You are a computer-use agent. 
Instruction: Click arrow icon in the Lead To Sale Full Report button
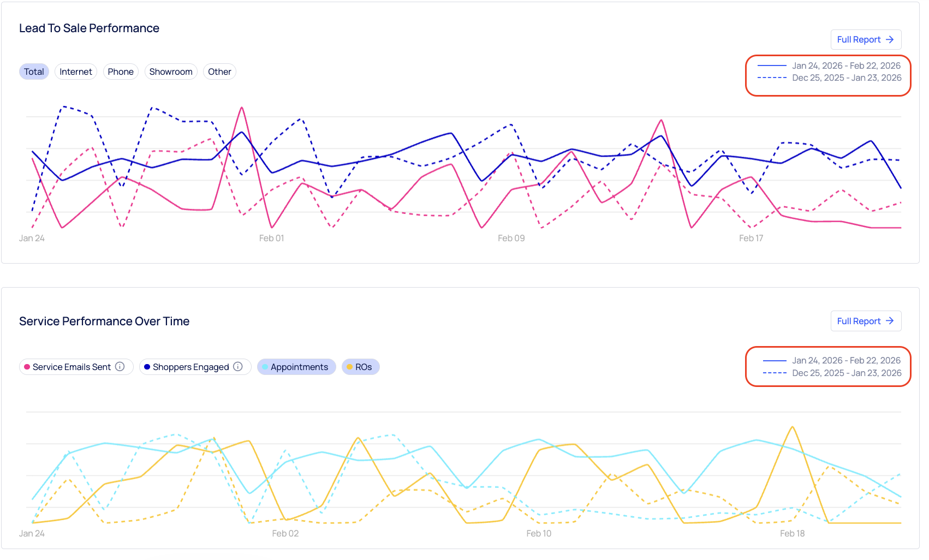pyautogui.click(x=890, y=39)
